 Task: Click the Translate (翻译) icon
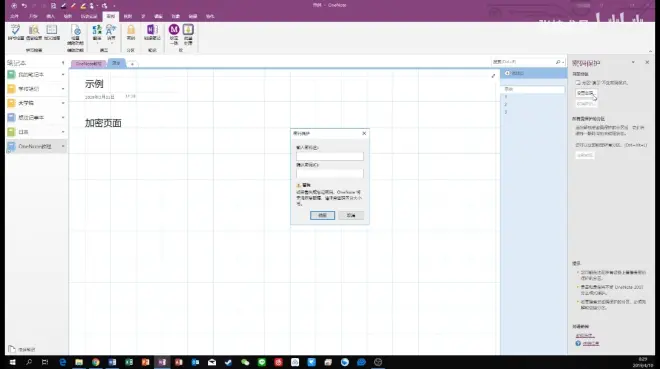(x=97, y=30)
